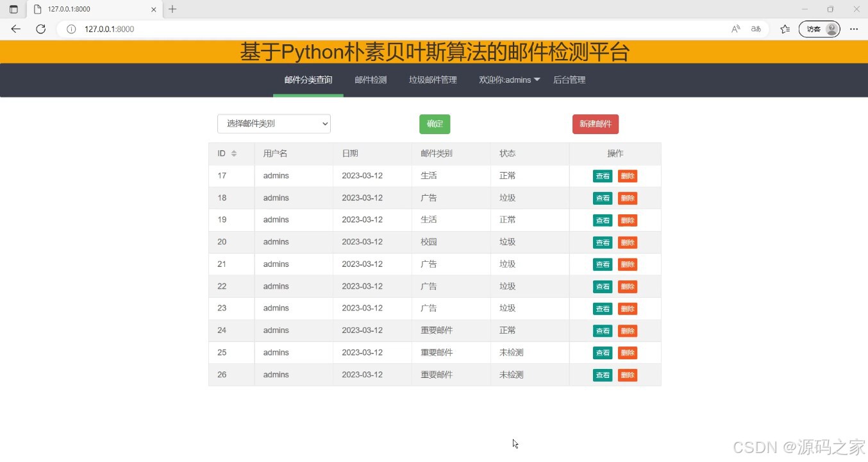Viewport: 868px width, 462px height.
Task: Click the 基于Python朴素贝叶斯算法的邮件检测平台 page title
Action: (435, 52)
